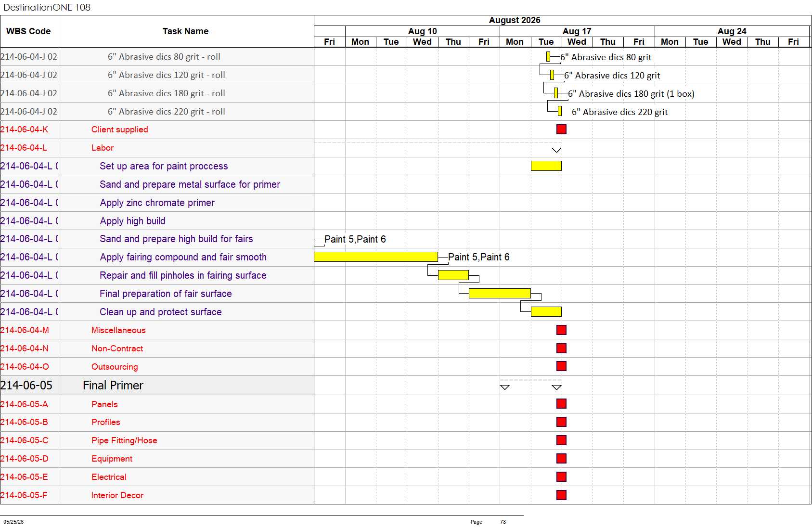Click the WBS Code column header

tap(29, 31)
